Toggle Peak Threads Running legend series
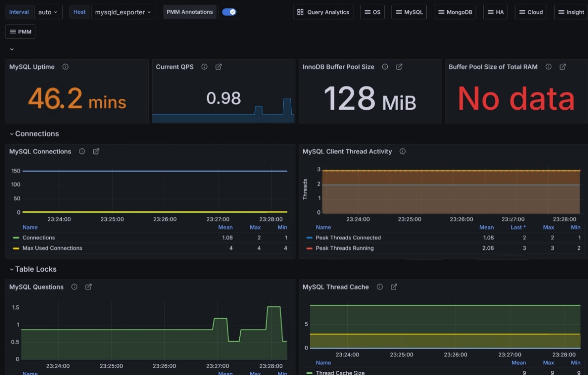 (345, 248)
